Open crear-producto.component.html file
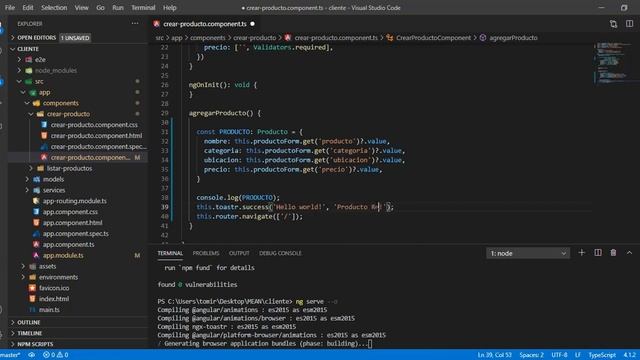This screenshot has width=640, height=360. (96, 136)
